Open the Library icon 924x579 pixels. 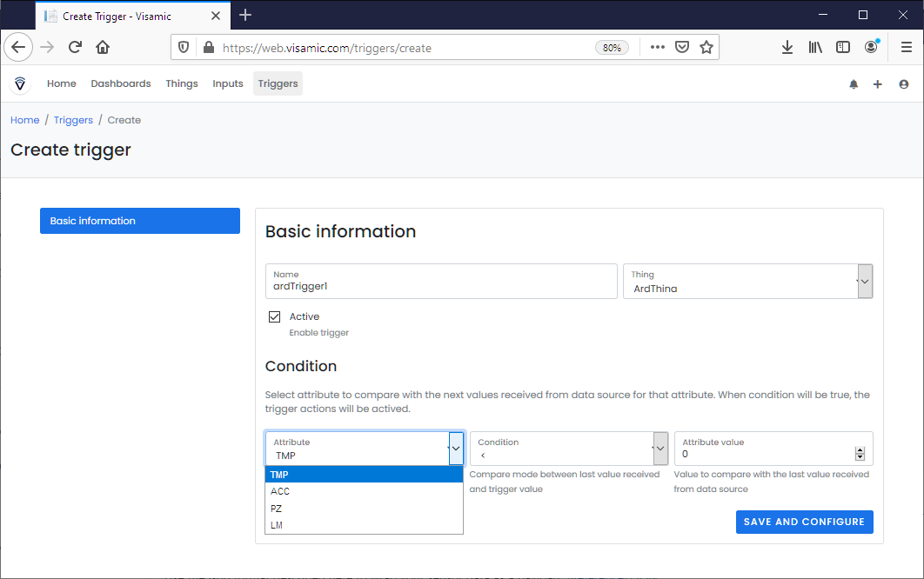click(x=815, y=47)
